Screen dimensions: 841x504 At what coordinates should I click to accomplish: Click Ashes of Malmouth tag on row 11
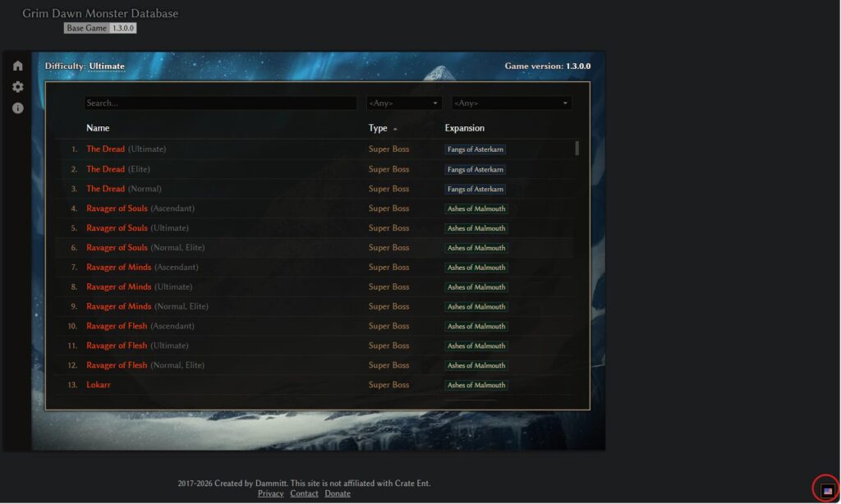(476, 346)
